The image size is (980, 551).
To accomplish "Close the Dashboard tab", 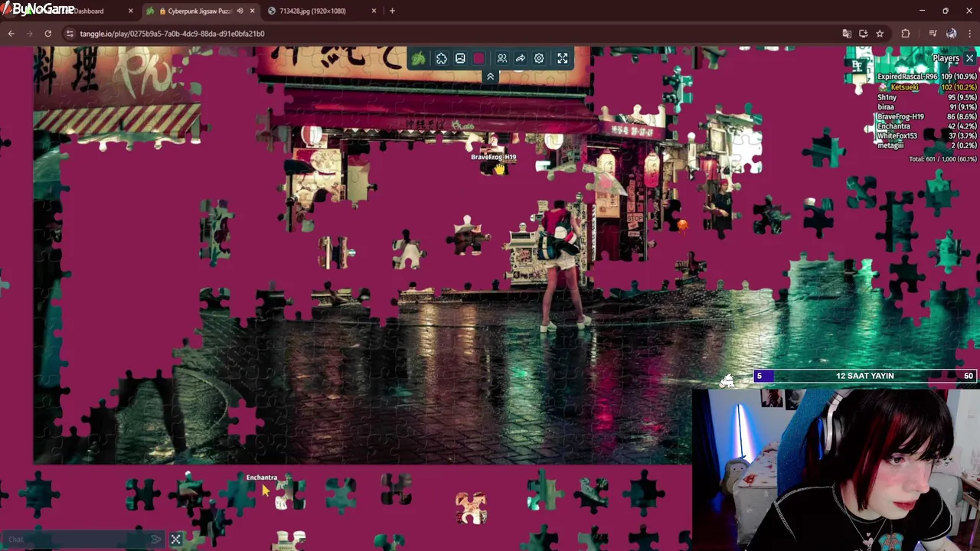I will 130,11.
